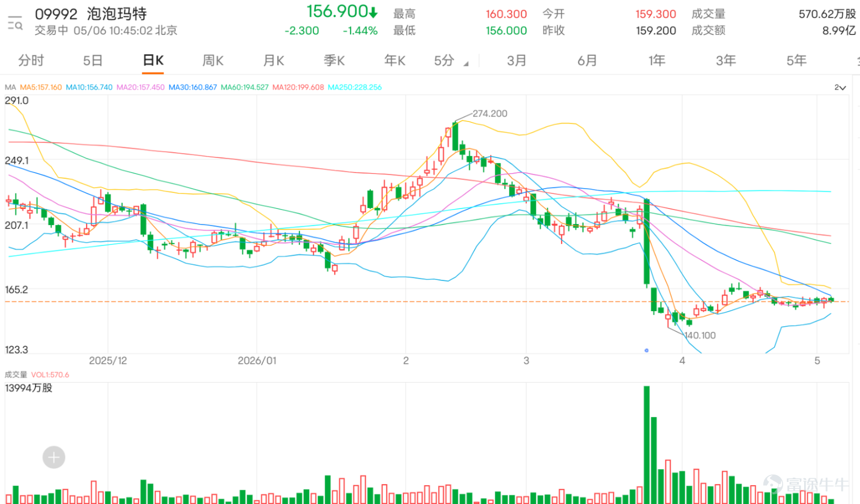Open the stock search list icon
This screenshot has height=504, width=860.
click(15, 23)
